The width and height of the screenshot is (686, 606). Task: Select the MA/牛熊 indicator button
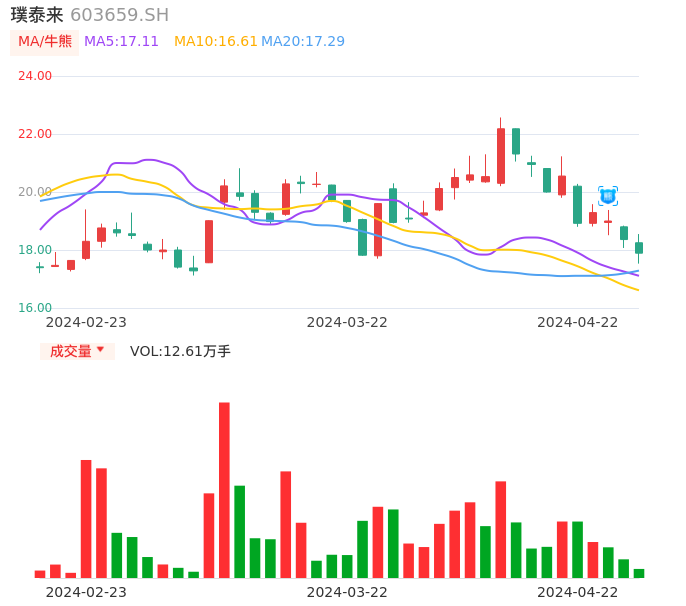[x=45, y=42]
